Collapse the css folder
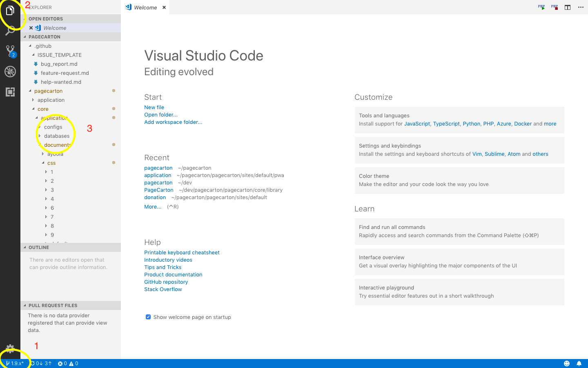 click(51, 163)
